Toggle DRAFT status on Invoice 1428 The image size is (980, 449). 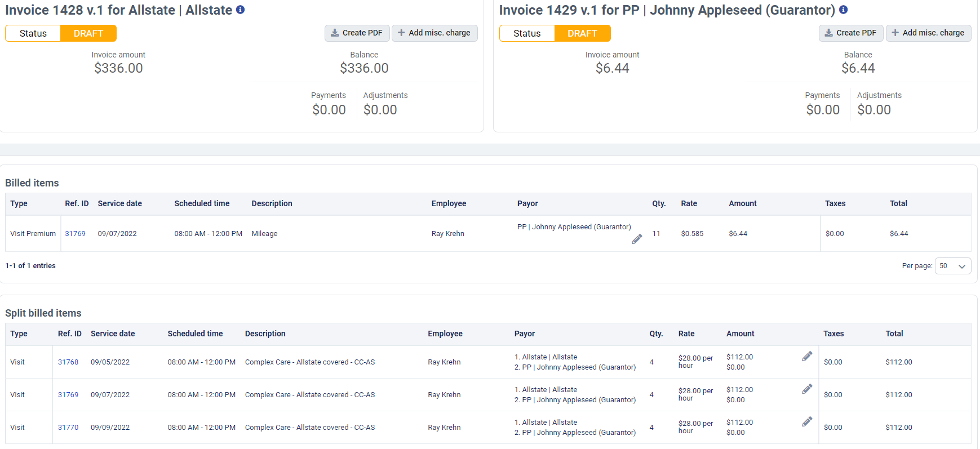[x=88, y=33]
